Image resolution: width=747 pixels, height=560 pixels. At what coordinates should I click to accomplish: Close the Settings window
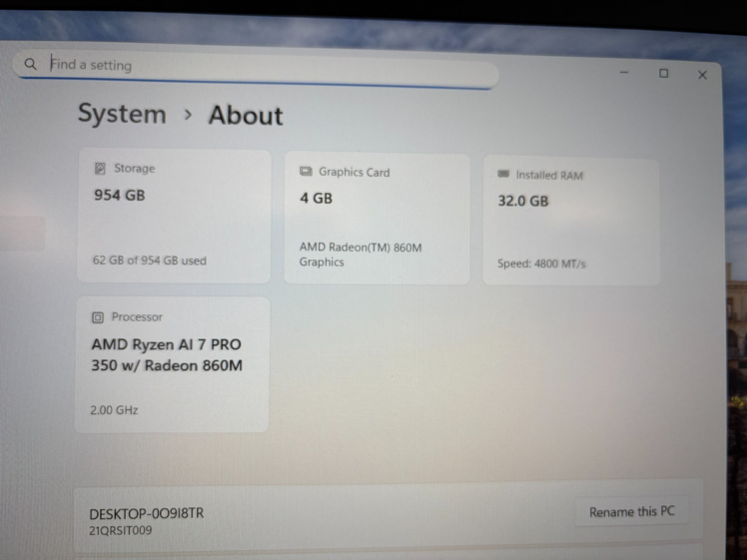(702, 75)
